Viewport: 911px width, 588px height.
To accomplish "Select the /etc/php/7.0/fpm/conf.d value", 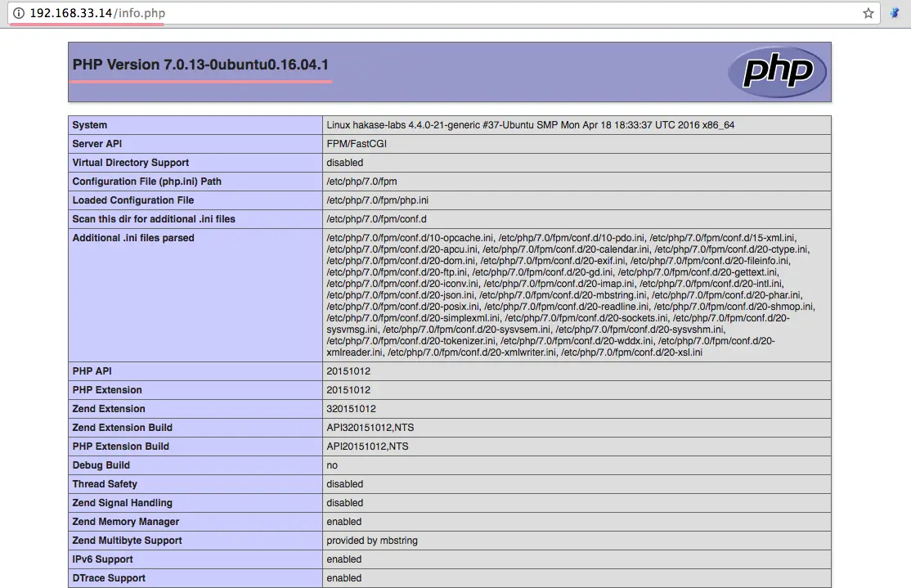I will [376, 219].
